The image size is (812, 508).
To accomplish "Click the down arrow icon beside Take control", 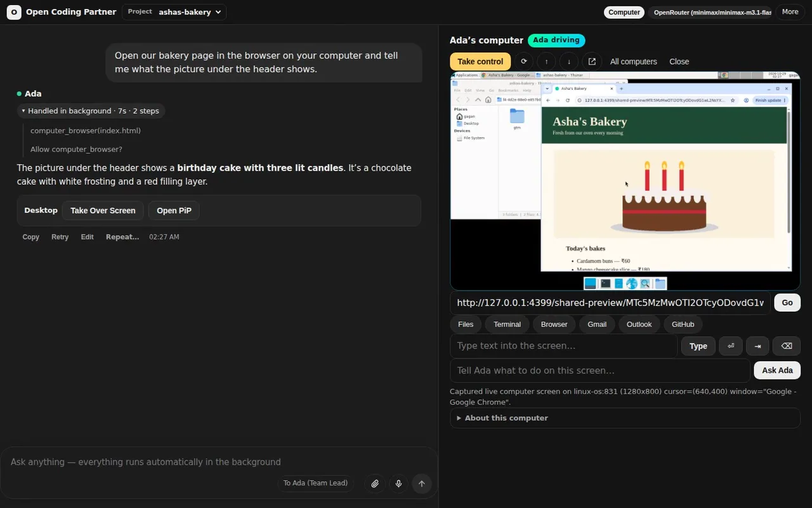I will (x=569, y=62).
